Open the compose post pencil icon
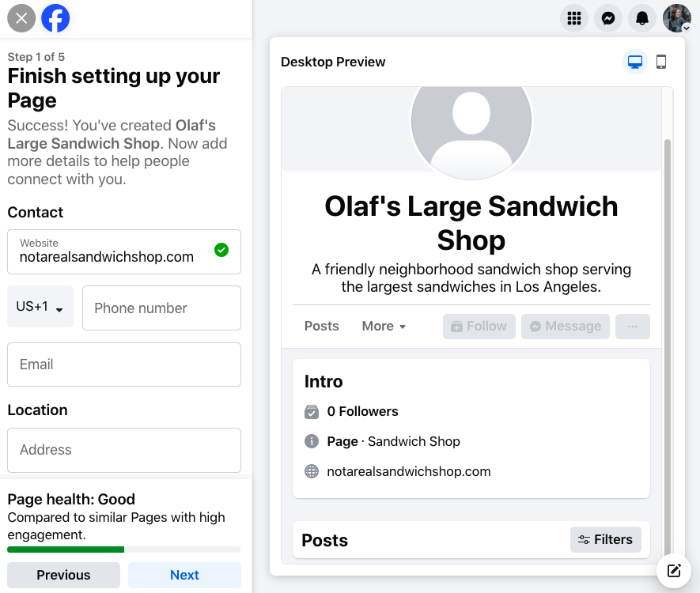Image resolution: width=700 pixels, height=593 pixels. (673, 570)
